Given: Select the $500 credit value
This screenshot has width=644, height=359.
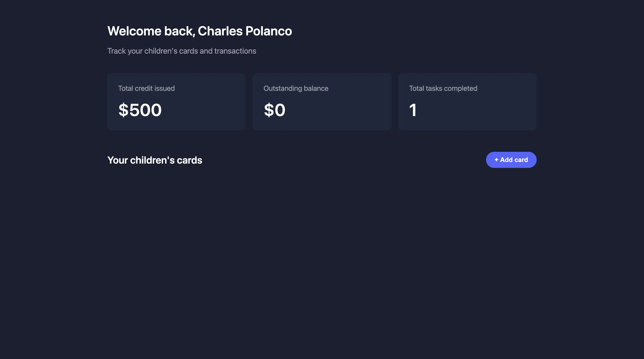Looking at the screenshot, I should point(140,110).
